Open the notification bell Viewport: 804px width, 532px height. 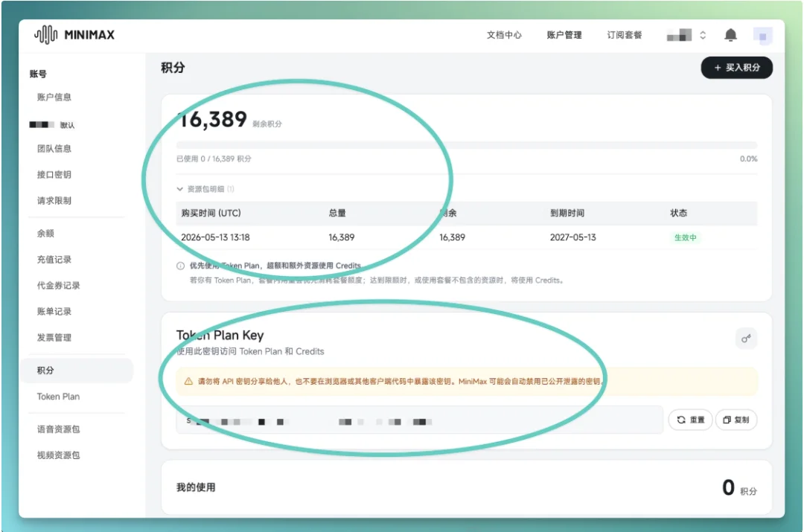point(731,35)
